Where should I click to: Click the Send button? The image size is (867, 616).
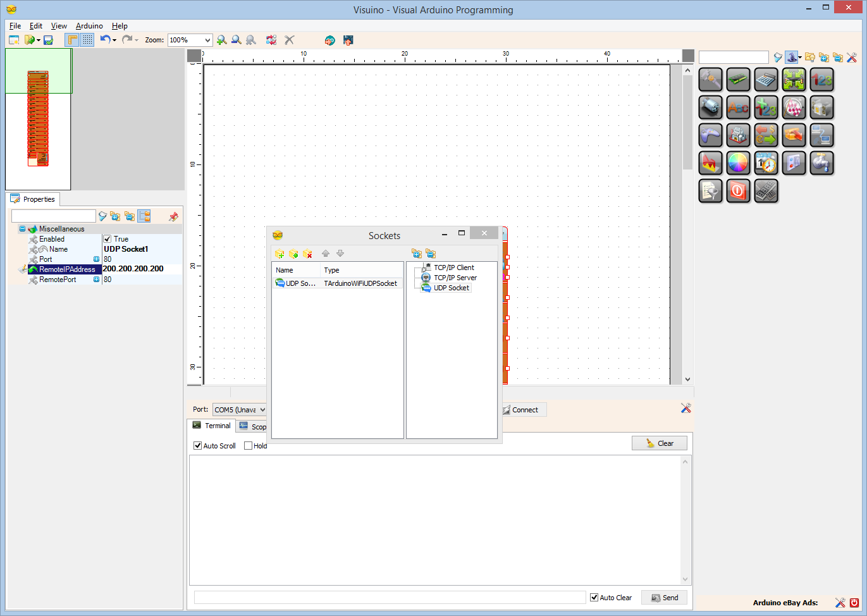pos(664,598)
